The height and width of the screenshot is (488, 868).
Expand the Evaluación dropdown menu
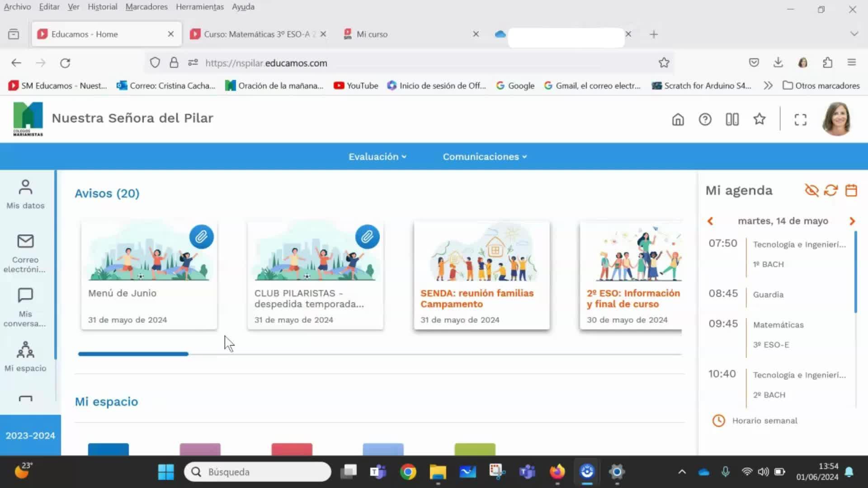click(377, 157)
